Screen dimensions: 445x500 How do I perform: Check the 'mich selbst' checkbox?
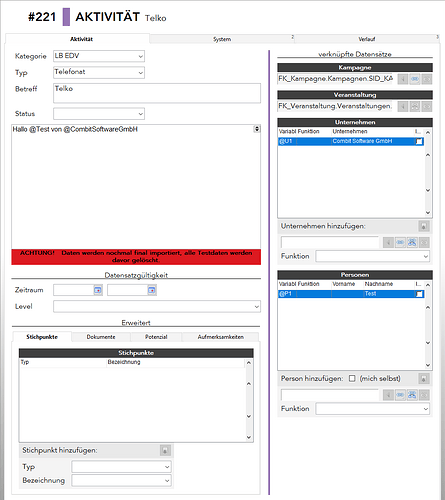[x=352, y=379]
